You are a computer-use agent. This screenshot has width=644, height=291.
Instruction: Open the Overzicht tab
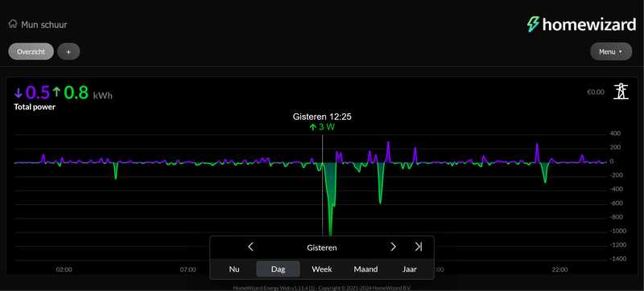[x=31, y=51]
